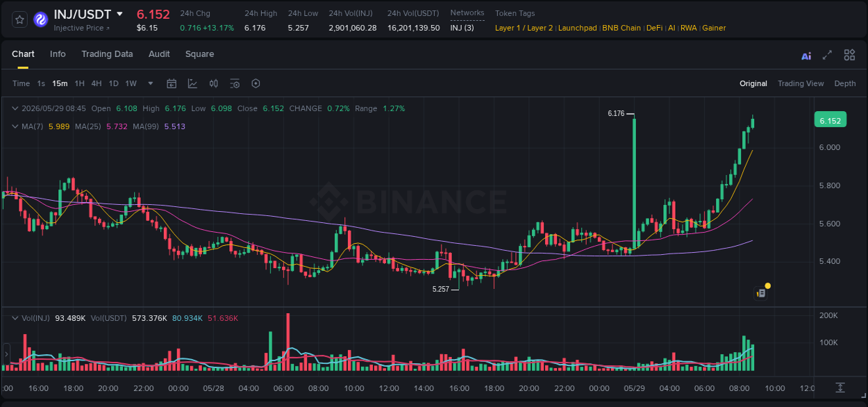
Task: Expand chart to fullscreen
Action: tap(827, 56)
